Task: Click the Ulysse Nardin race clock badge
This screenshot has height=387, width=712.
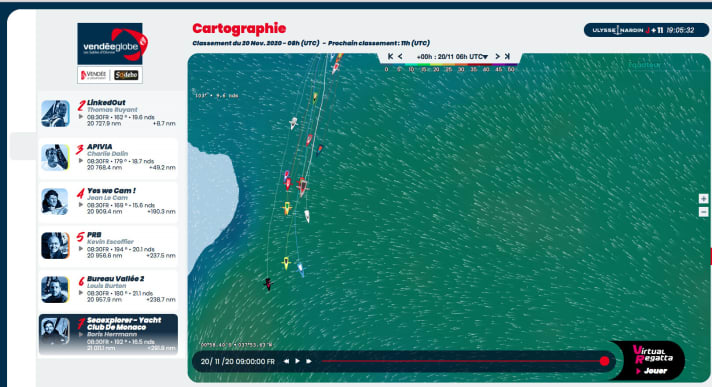Action: point(646,30)
